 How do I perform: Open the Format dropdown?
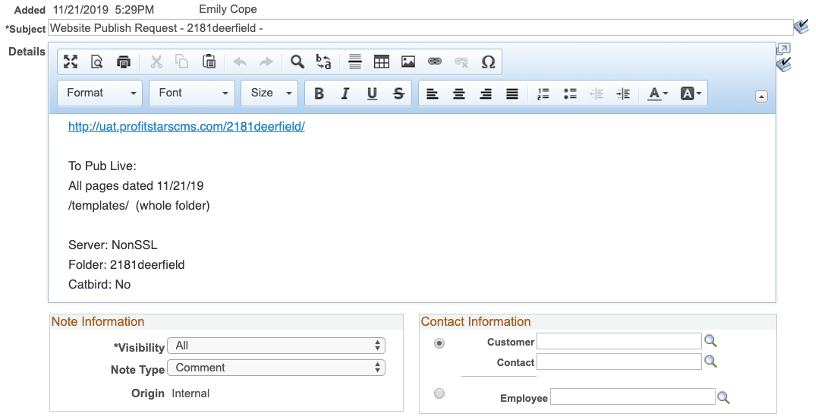[102, 93]
